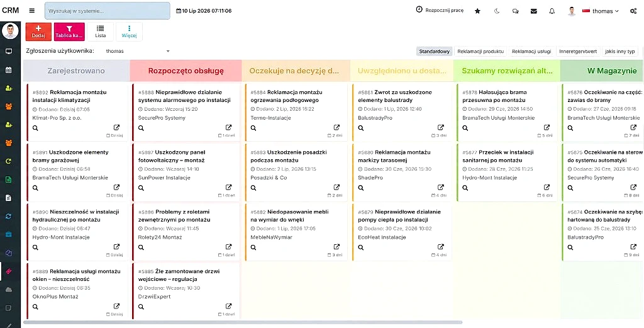Toggle dark mode moon icon
Viewport: 644px width, 328px height.
497,11
